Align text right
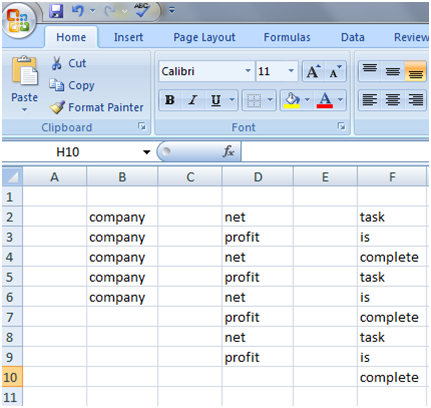This screenshot has width=431, height=408. tap(416, 100)
